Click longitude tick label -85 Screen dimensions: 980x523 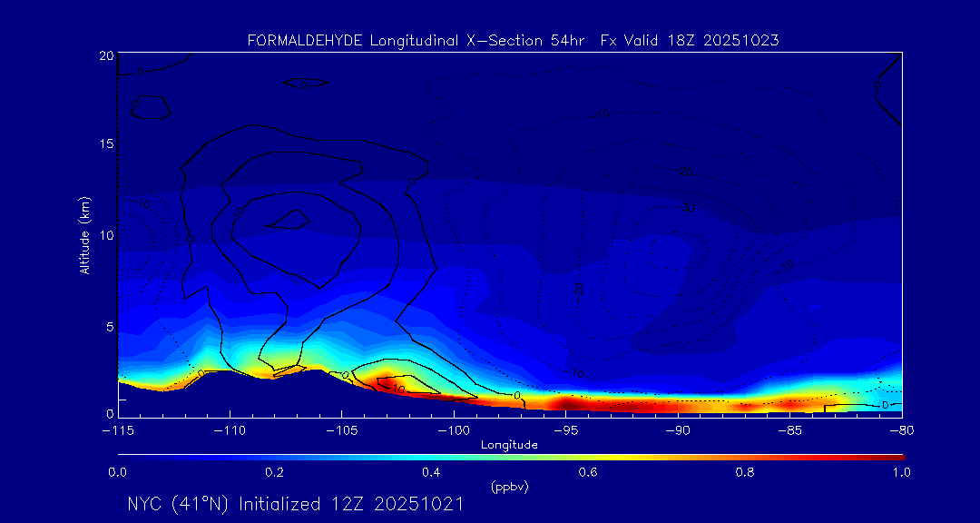coord(790,431)
